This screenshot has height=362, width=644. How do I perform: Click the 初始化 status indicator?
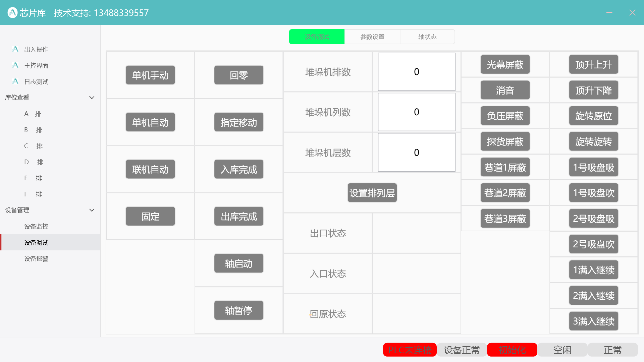coord(512,350)
